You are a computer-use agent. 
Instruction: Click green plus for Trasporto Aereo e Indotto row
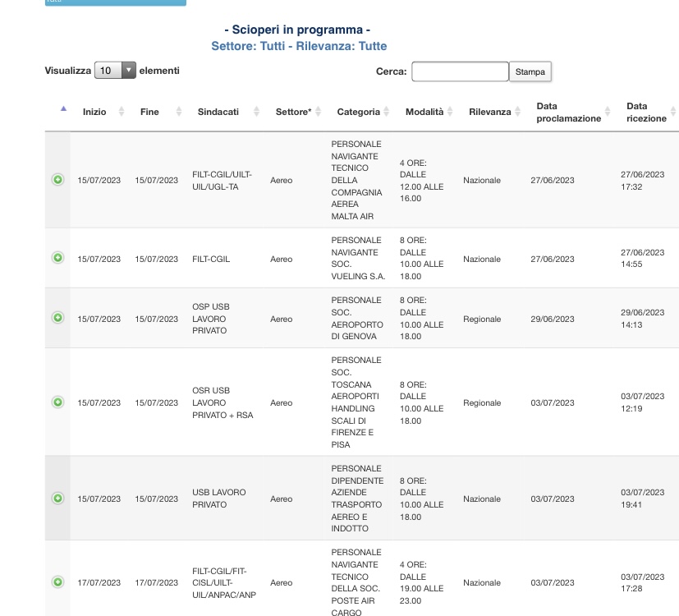[x=57, y=499]
